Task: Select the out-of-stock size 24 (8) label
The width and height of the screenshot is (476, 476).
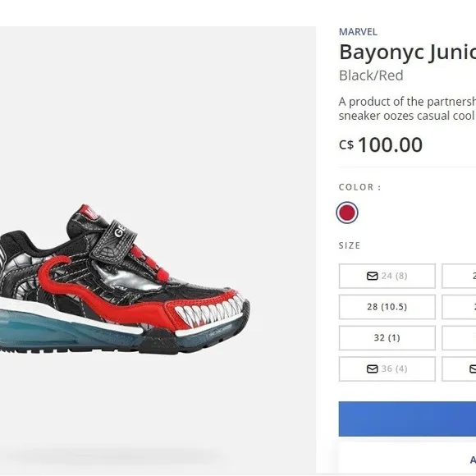Action: pyautogui.click(x=394, y=276)
